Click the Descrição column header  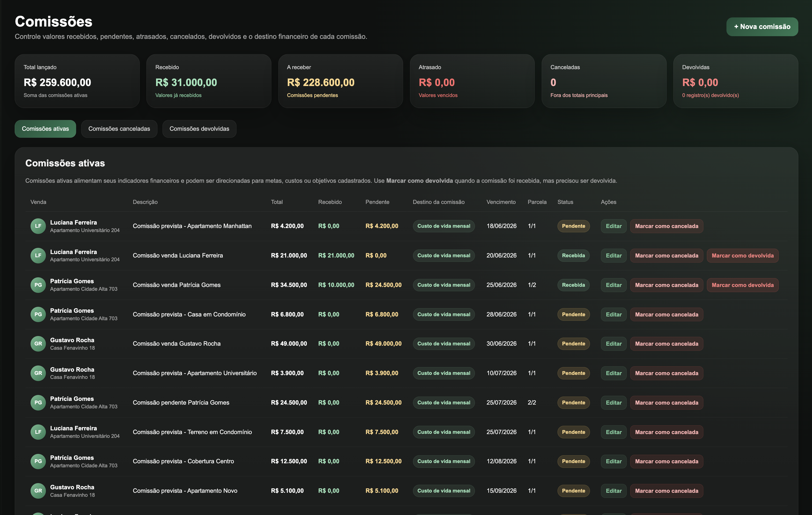[x=145, y=202]
